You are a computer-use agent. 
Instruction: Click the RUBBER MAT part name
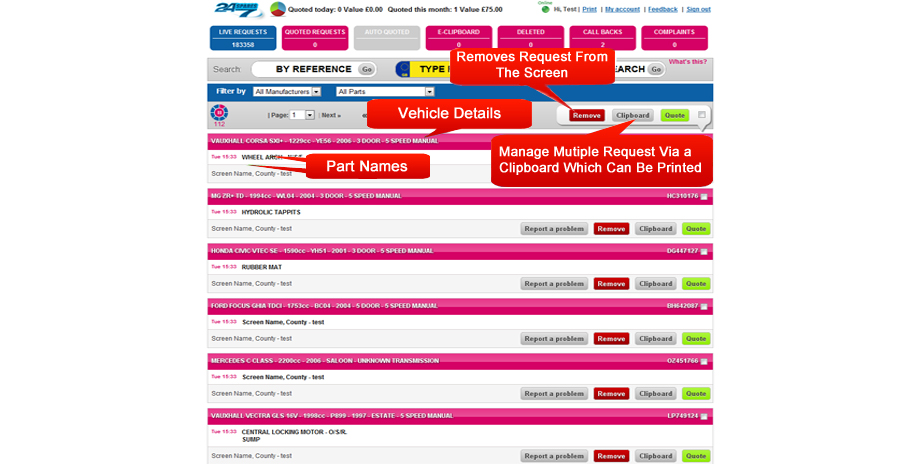[x=262, y=268]
